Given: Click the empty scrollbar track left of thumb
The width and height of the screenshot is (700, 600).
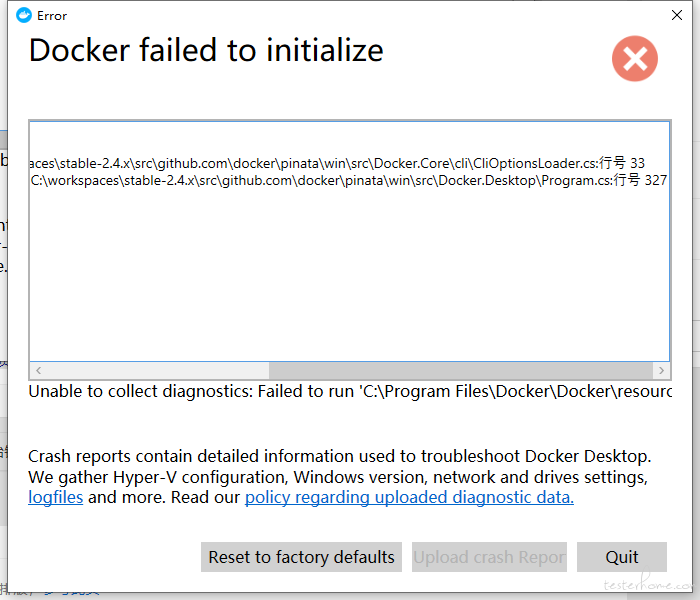Looking at the screenshot, I should coord(158,371).
